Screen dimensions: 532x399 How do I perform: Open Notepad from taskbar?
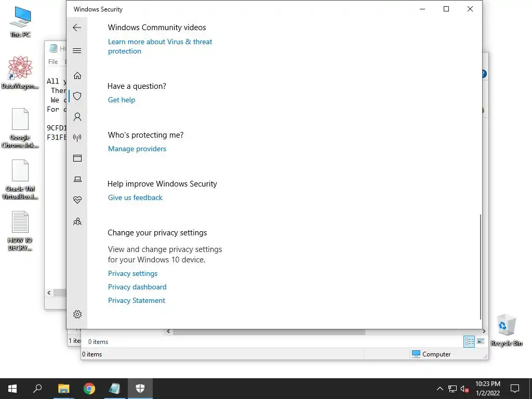(115, 389)
